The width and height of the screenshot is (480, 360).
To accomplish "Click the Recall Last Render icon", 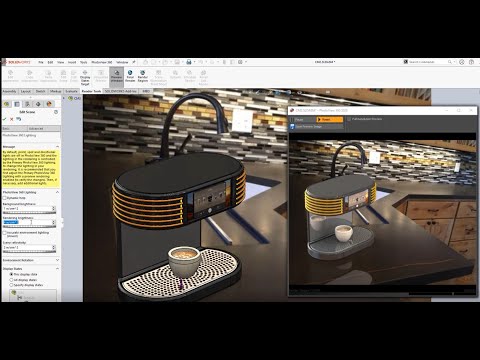I will click(x=203, y=78).
